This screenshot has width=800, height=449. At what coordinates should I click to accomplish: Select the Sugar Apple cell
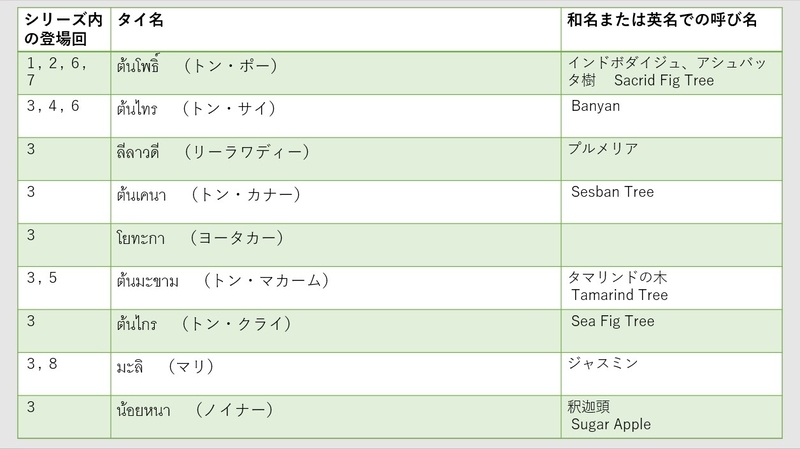tap(671, 417)
